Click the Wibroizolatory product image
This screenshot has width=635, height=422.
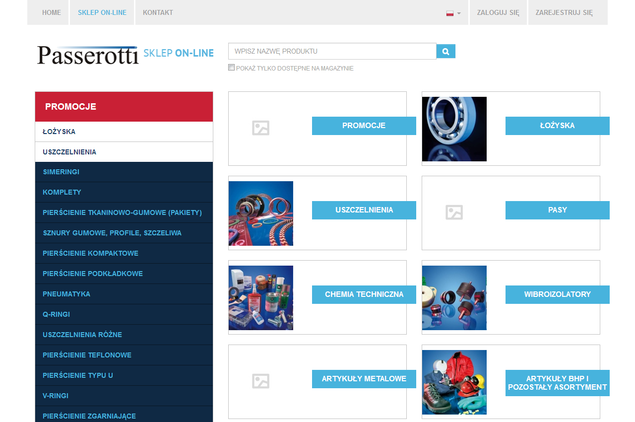(x=454, y=297)
